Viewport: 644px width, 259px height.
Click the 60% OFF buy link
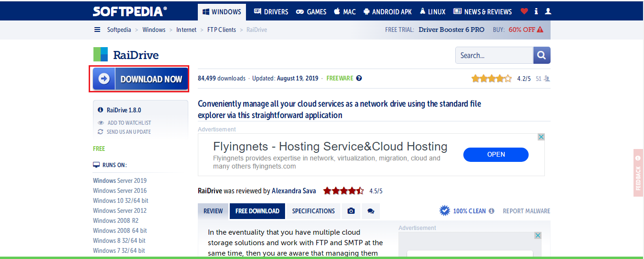click(522, 30)
